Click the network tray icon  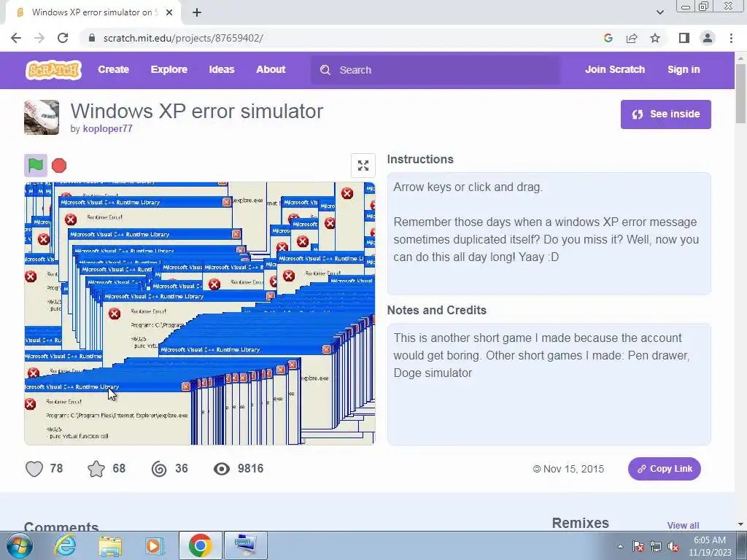(656, 547)
